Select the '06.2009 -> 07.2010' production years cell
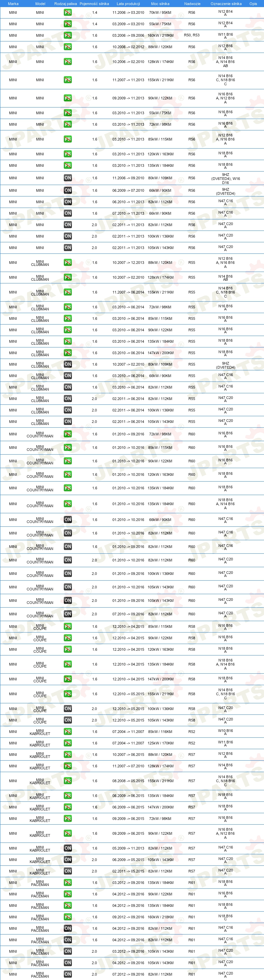This screenshot has height=980, width=264. point(128,191)
